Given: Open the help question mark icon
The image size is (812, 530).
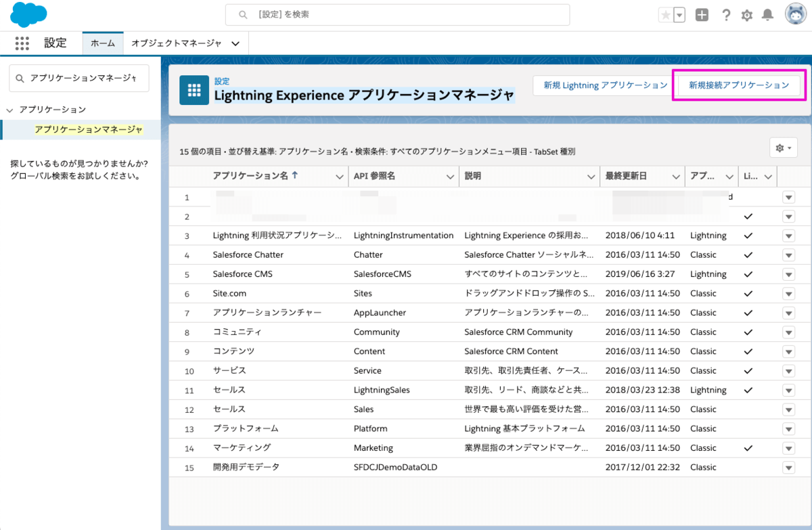Looking at the screenshot, I should [725, 15].
